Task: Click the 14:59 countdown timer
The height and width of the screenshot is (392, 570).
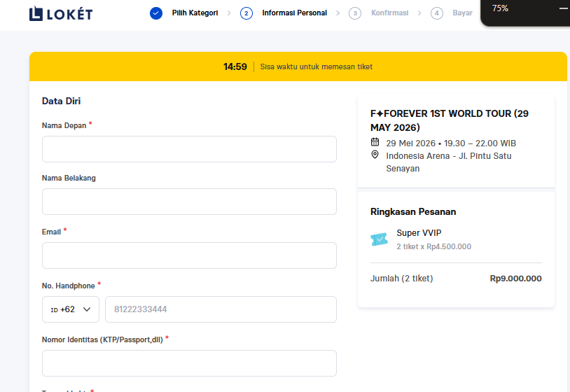Action: [x=235, y=66]
